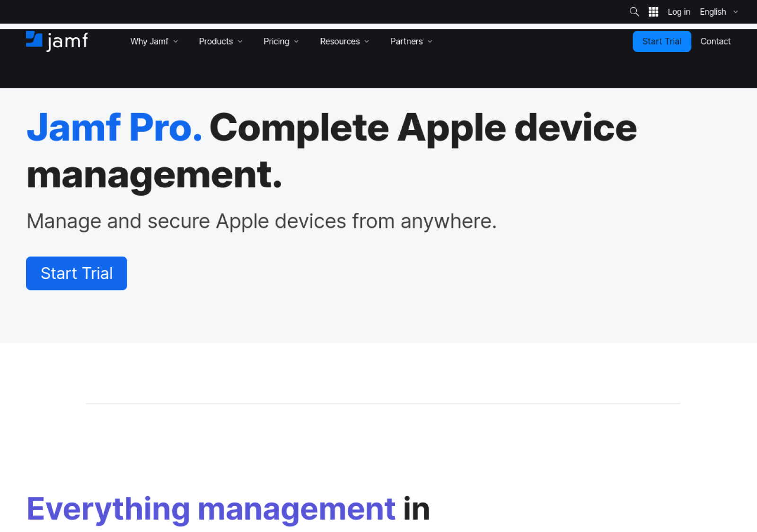This screenshot has width=757, height=532.
Task: Expand the Why Jamf menu
Action: point(154,42)
